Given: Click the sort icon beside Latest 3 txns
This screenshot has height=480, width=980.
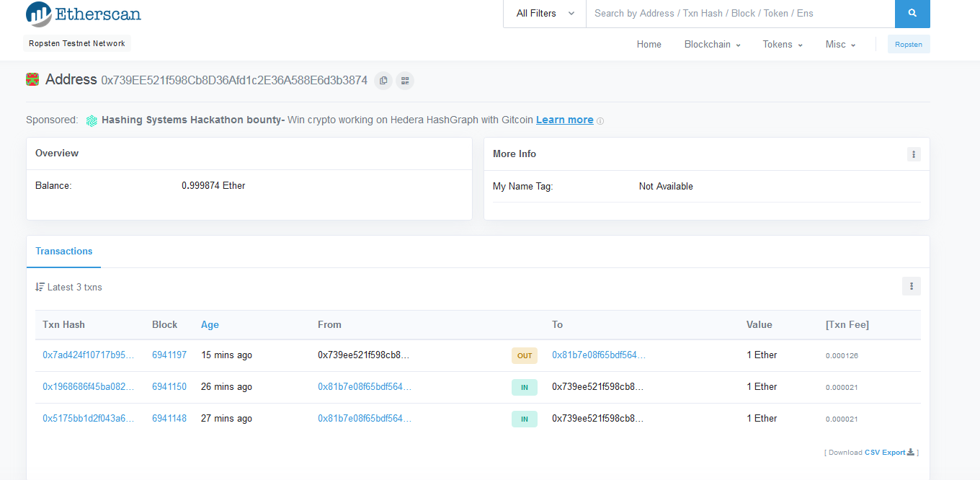Looking at the screenshot, I should pyautogui.click(x=40, y=287).
